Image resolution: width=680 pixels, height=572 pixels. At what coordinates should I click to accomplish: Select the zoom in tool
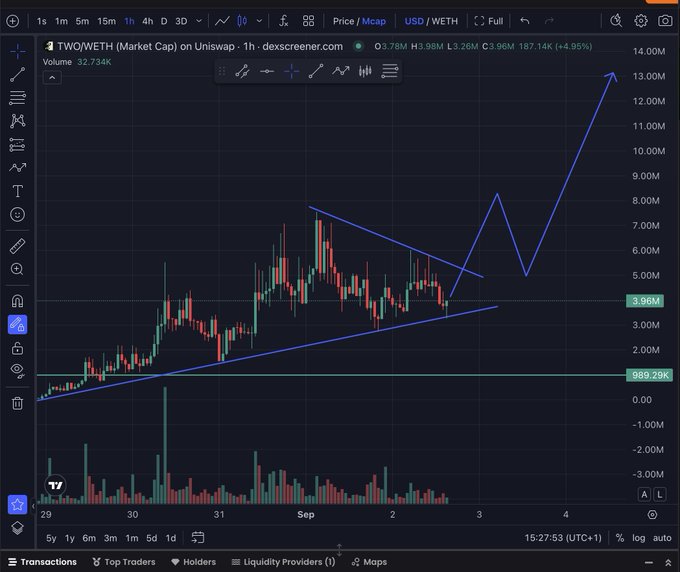tap(17, 269)
